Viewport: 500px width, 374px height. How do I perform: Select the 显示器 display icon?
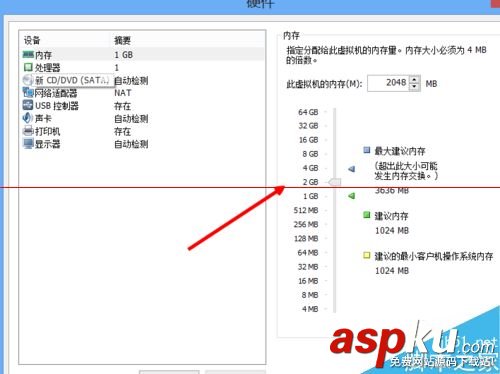coord(28,144)
